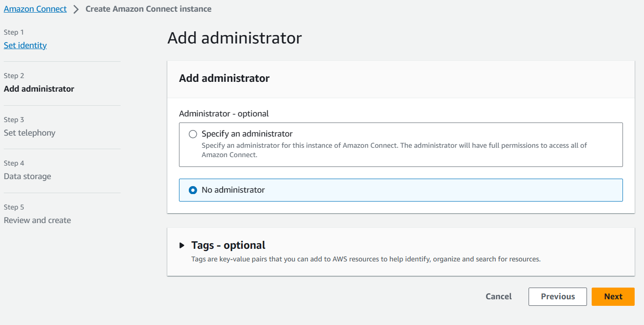The height and width of the screenshot is (325, 644).
Task: Select Set telephony in the step list
Action: (x=29, y=133)
